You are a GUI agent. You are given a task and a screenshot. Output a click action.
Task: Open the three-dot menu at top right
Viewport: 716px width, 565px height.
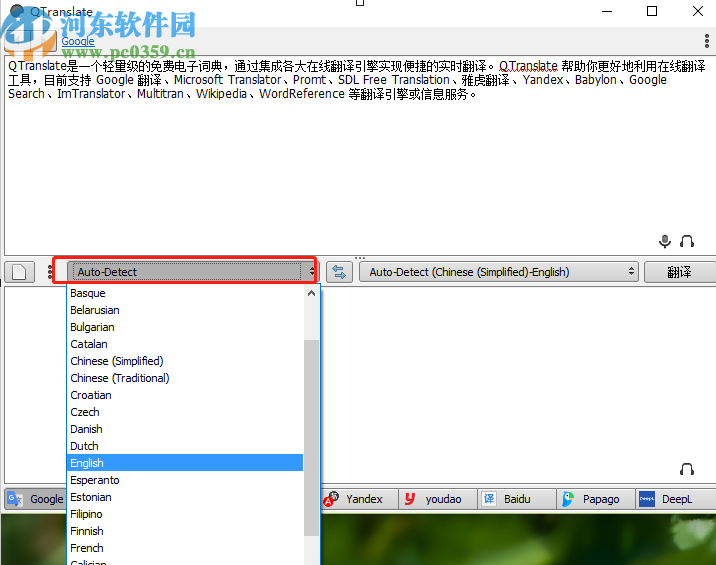pos(706,41)
